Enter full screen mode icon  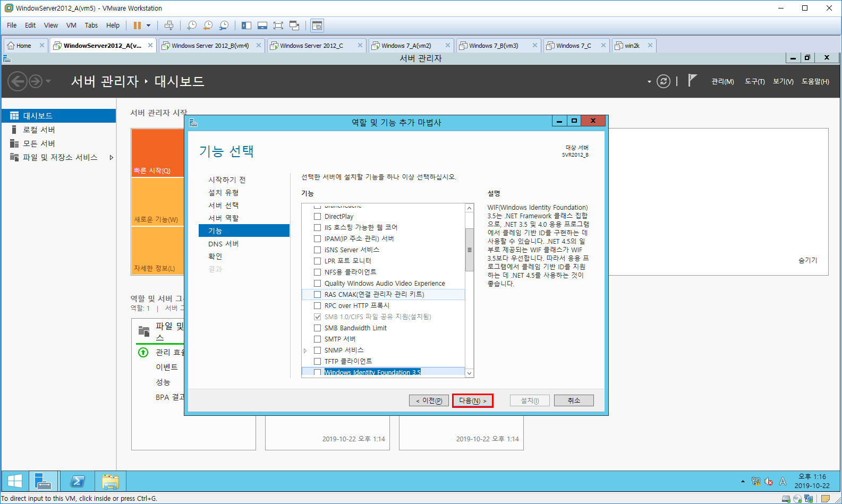278,25
